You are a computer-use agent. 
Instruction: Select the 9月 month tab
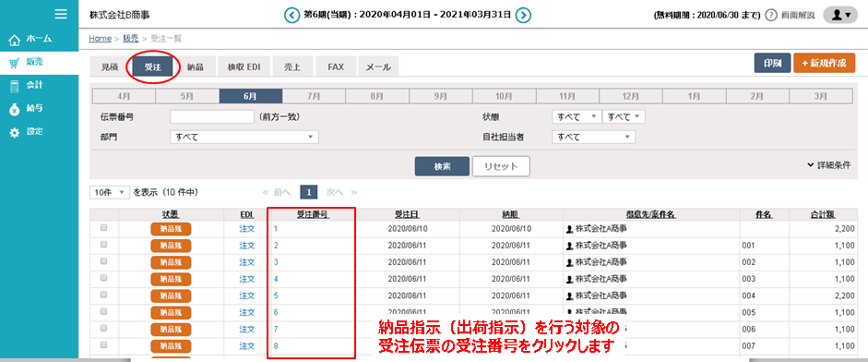441,96
